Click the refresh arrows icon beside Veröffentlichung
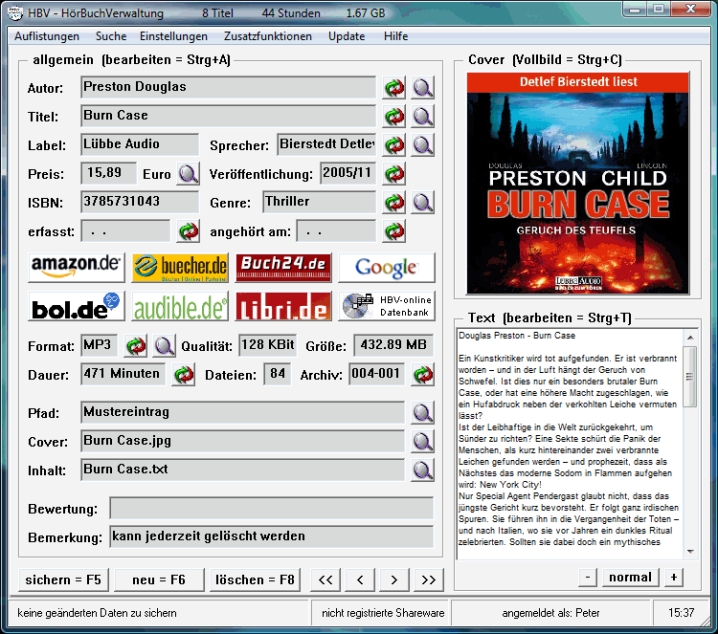 (394, 174)
